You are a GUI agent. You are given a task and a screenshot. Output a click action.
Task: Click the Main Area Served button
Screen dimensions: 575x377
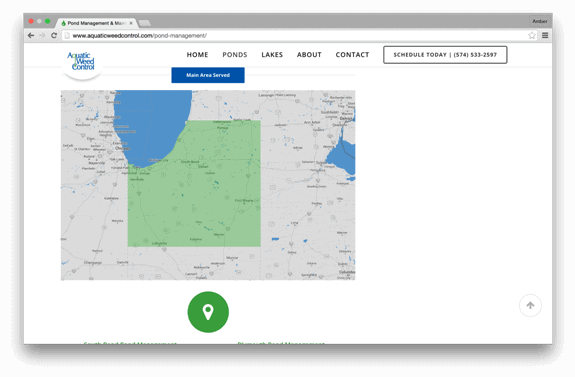(x=208, y=75)
